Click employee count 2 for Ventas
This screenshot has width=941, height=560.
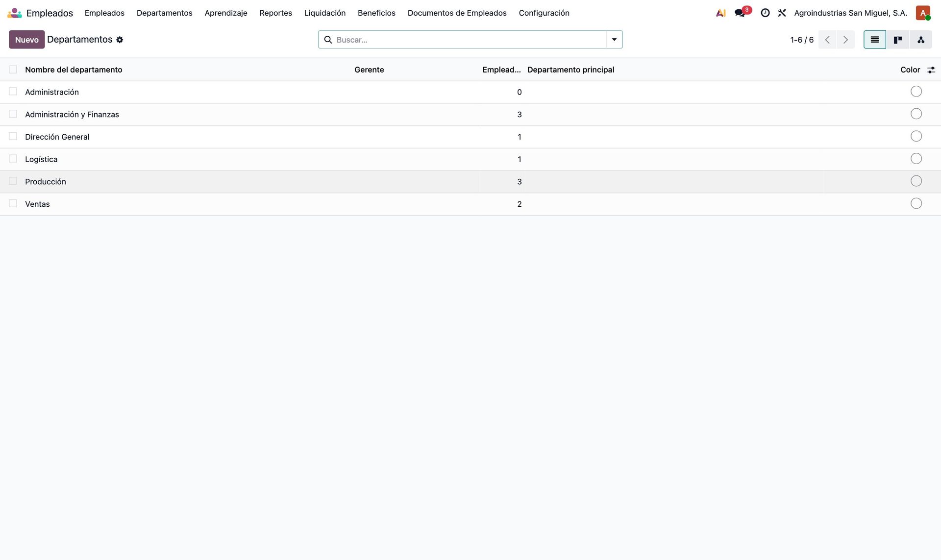(519, 204)
